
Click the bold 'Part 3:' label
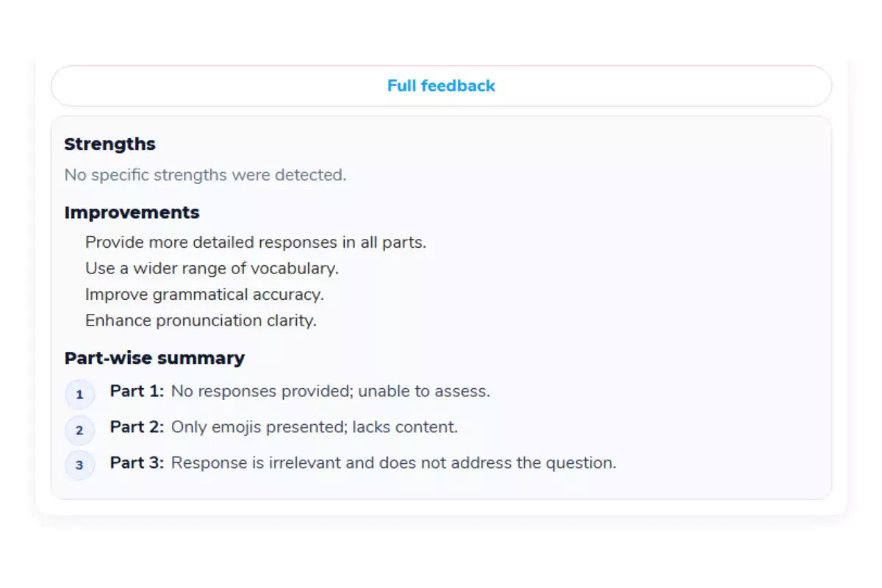(x=137, y=463)
